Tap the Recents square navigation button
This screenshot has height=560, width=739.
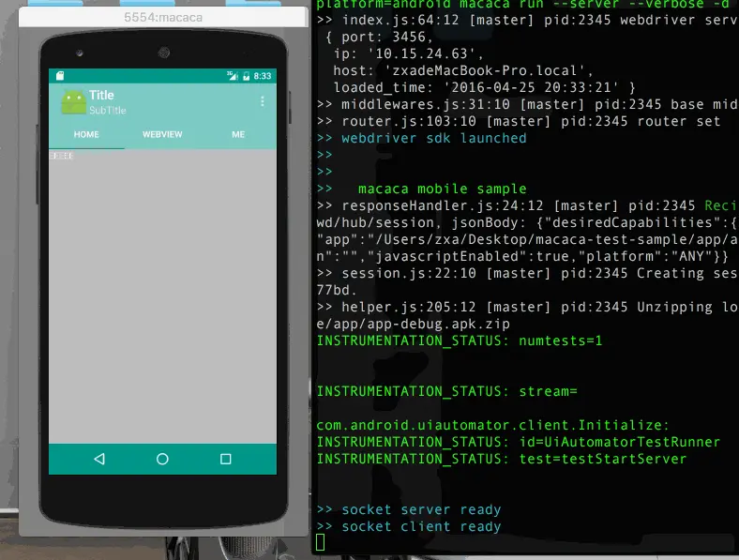[226, 459]
